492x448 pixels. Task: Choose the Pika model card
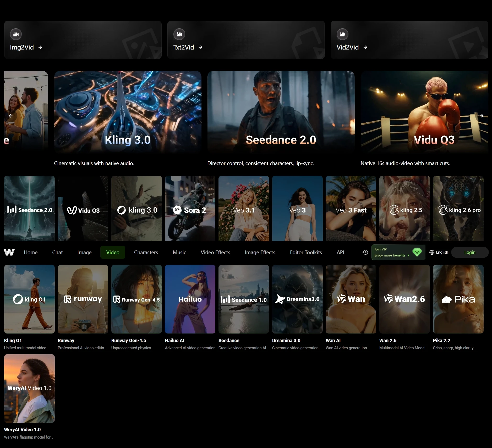pyautogui.click(x=458, y=299)
